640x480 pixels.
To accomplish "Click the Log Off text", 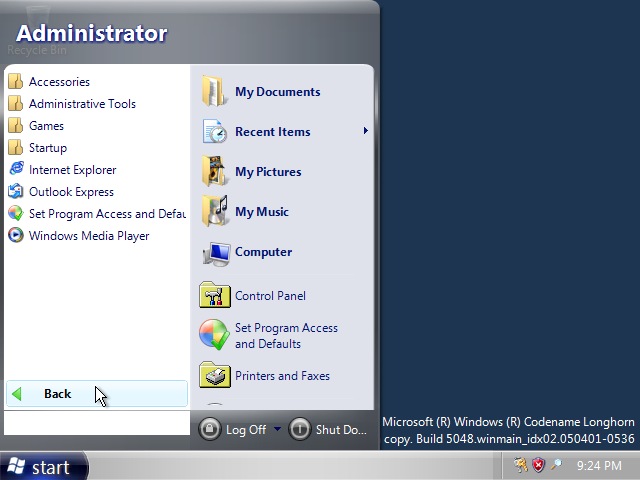I will pos(246,430).
